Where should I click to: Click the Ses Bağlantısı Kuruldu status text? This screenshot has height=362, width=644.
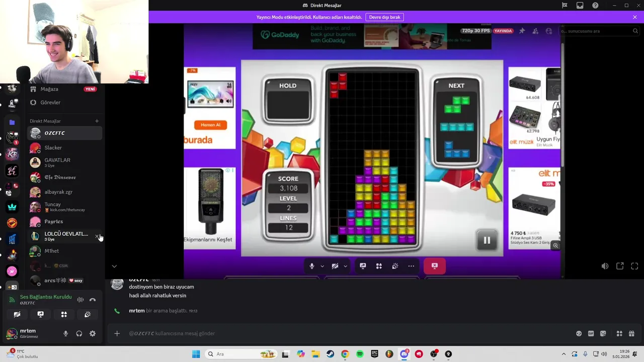[46, 297]
